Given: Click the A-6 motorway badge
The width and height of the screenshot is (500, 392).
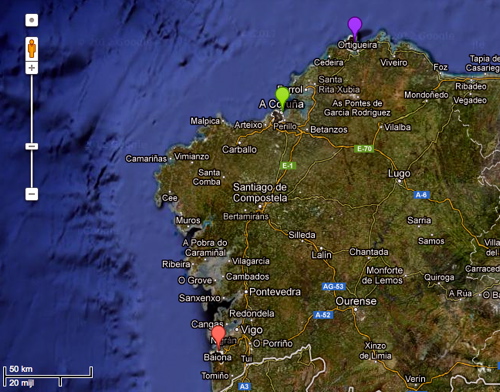Looking at the screenshot, I should click(421, 195).
